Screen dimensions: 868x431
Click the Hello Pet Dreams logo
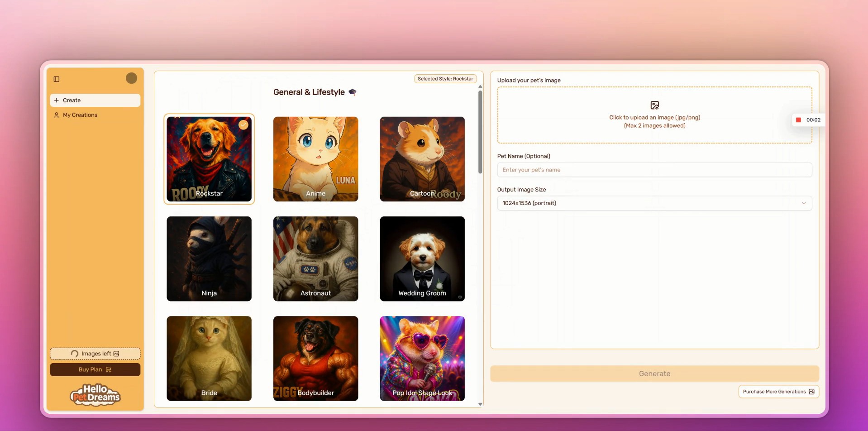tap(95, 394)
